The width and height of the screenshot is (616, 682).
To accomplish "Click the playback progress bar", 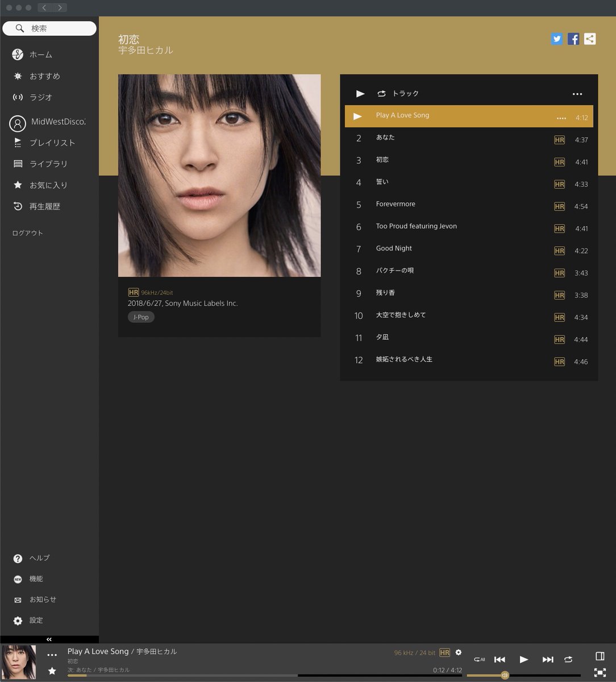I will click(265, 675).
